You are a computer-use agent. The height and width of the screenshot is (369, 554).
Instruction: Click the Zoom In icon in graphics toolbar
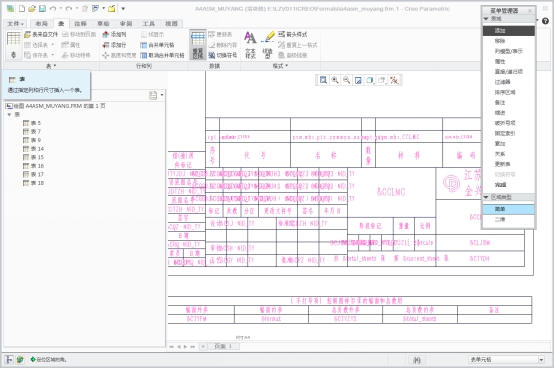[x=335, y=80]
